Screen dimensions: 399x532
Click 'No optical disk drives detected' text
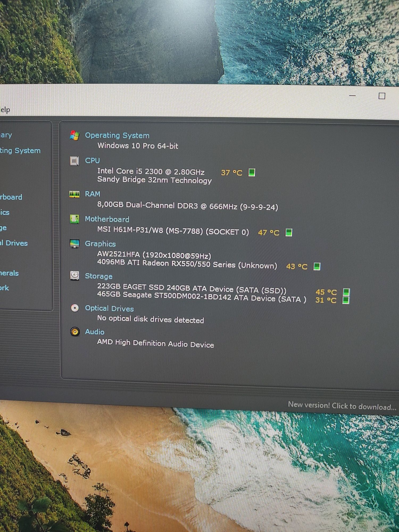point(151,319)
